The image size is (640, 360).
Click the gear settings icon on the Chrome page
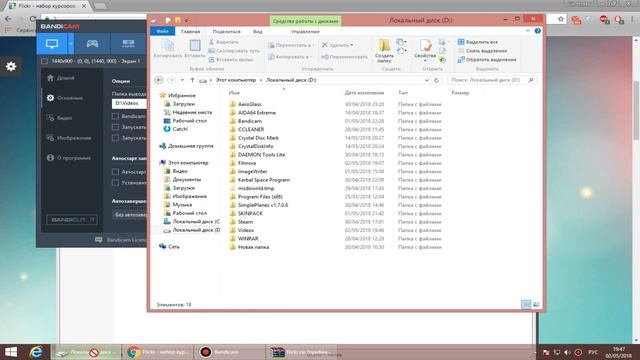point(11,66)
